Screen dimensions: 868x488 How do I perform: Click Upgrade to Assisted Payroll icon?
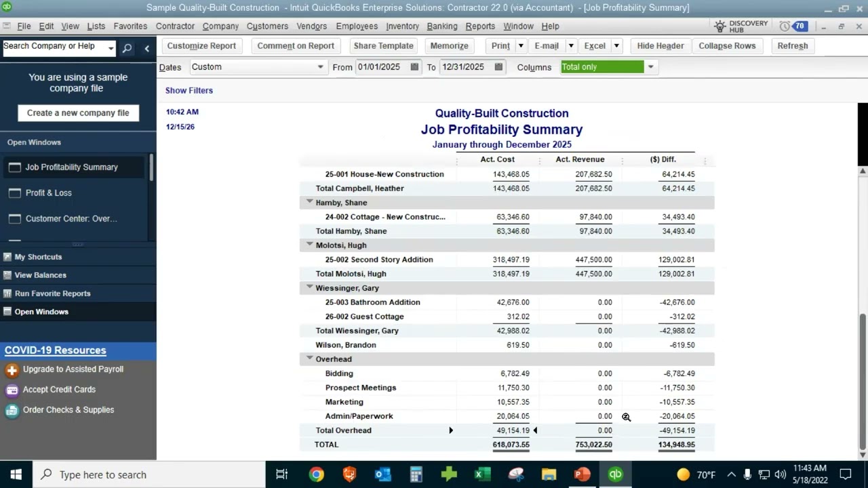(12, 370)
